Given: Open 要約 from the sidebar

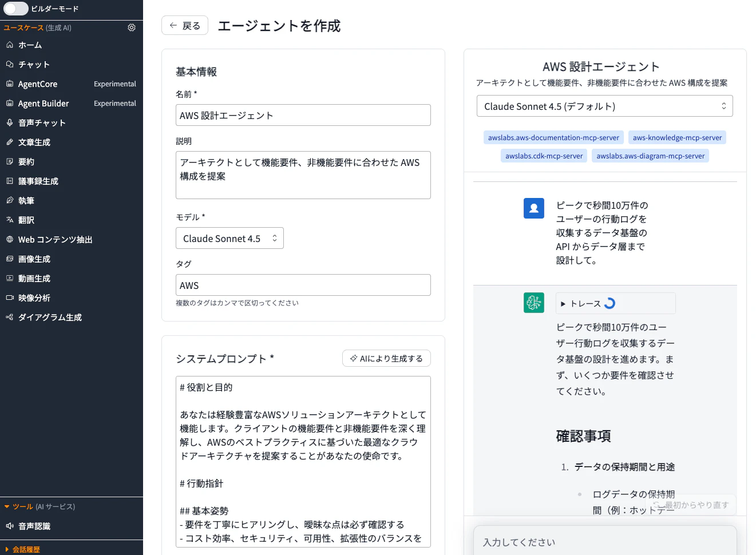Looking at the screenshot, I should tap(72, 161).
